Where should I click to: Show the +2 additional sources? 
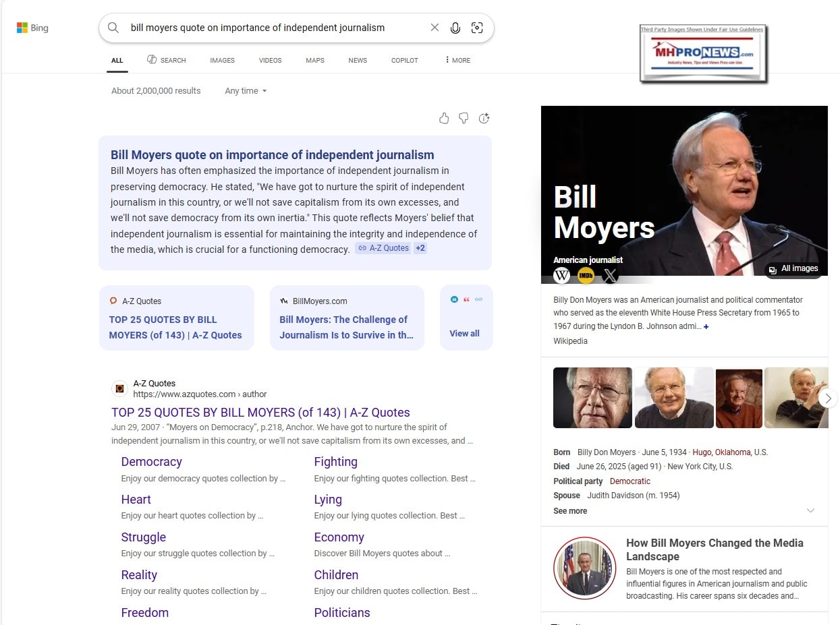pos(420,248)
